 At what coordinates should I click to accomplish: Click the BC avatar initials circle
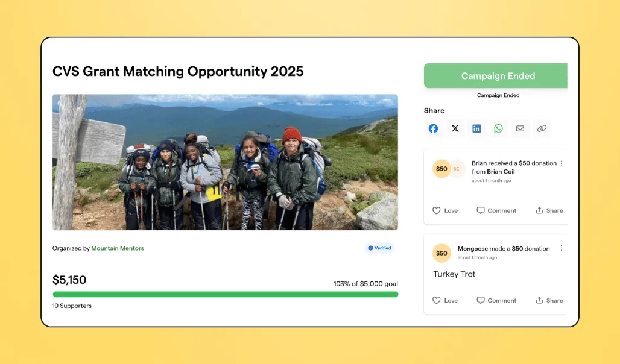point(457,169)
